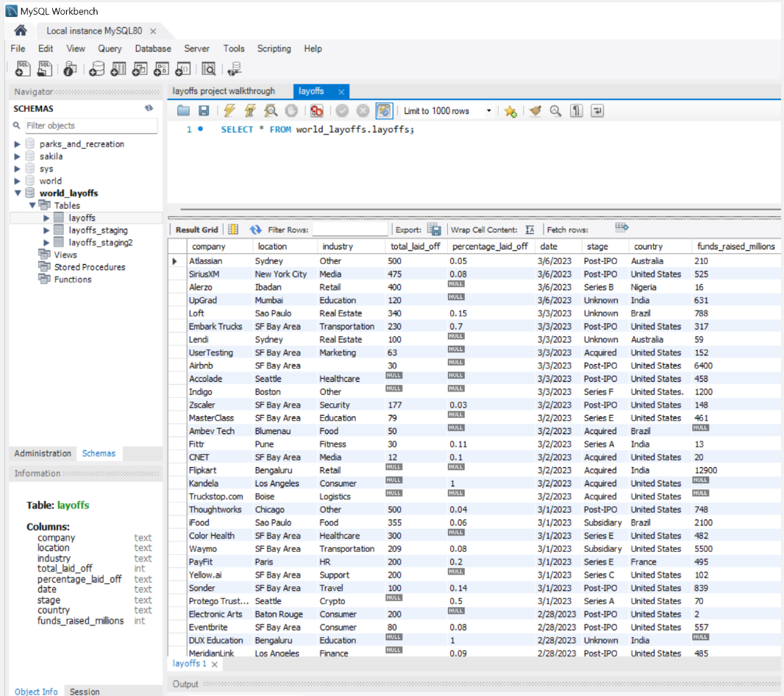Expand the sakila schema
The width and height of the screenshot is (784, 696).
coord(18,156)
